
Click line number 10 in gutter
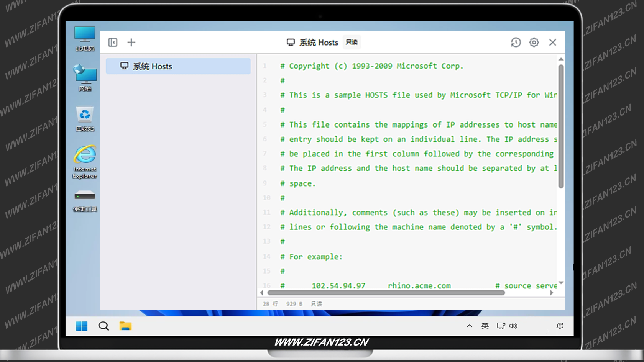point(266,198)
